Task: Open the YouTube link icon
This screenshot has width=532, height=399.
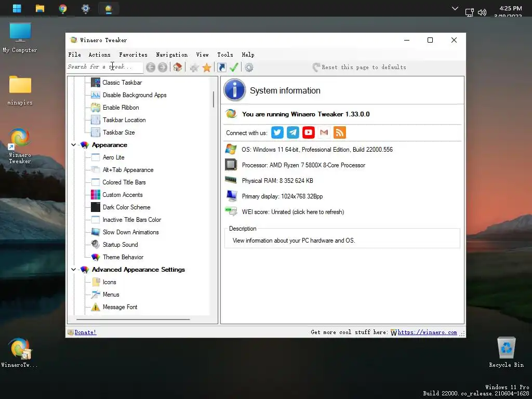Action: pyautogui.click(x=309, y=132)
